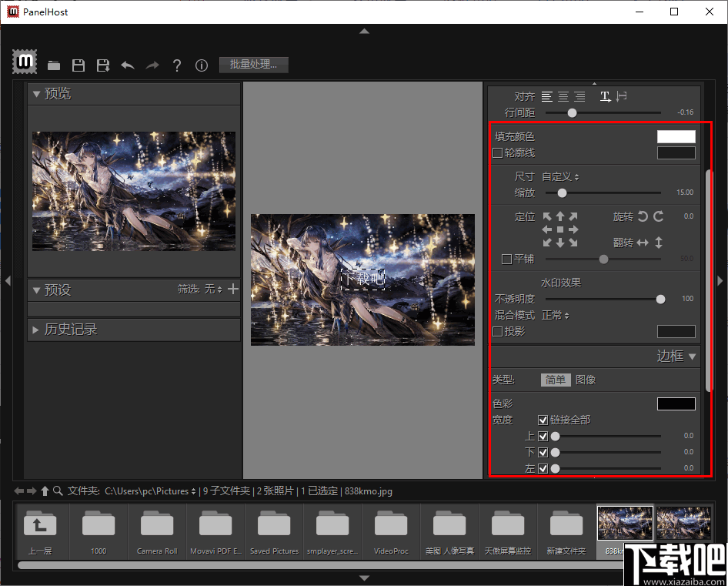Rotate the watermark counterclockwise
Image resolution: width=728 pixels, height=586 pixels.
[x=643, y=216]
